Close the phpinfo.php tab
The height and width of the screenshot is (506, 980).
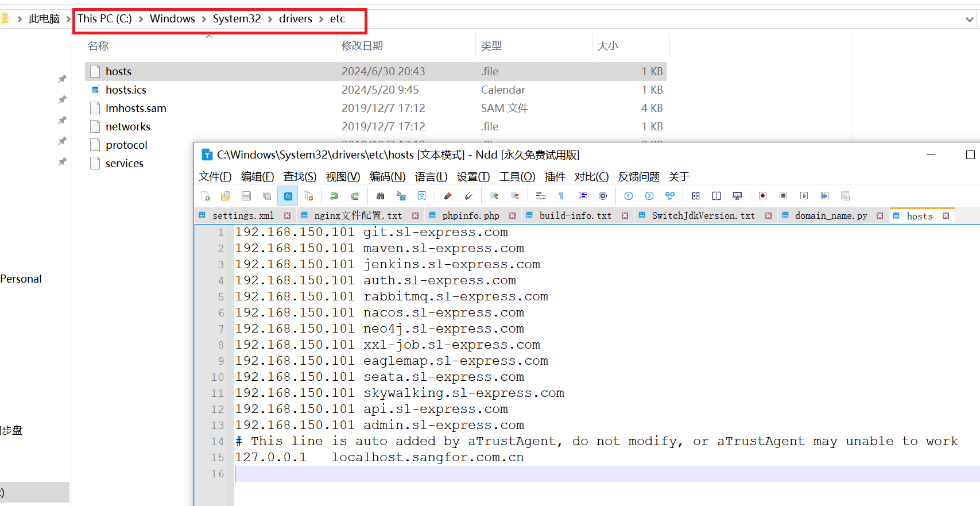tap(513, 216)
